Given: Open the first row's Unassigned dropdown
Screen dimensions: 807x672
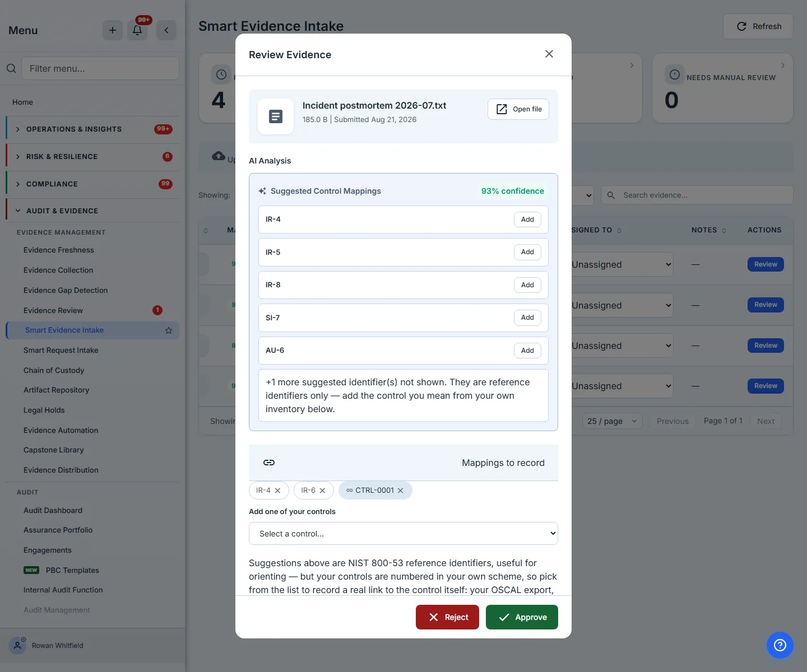Looking at the screenshot, I should click(623, 265).
